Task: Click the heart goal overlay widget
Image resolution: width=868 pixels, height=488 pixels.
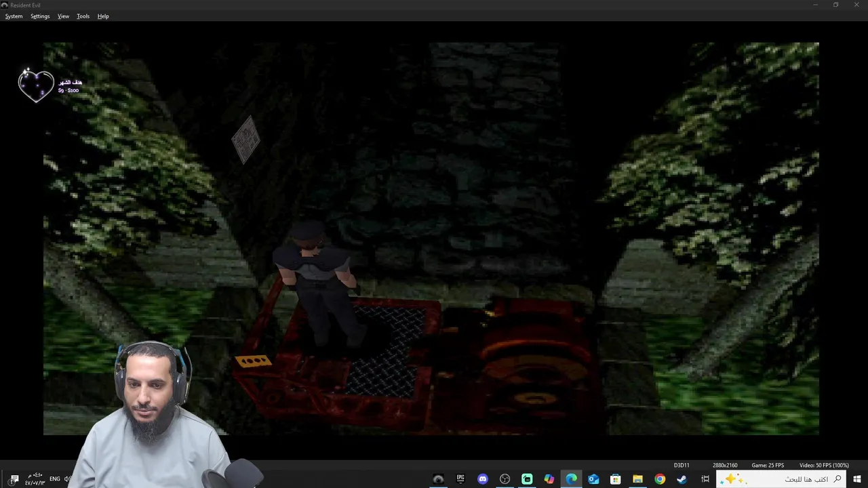Action: (x=35, y=86)
